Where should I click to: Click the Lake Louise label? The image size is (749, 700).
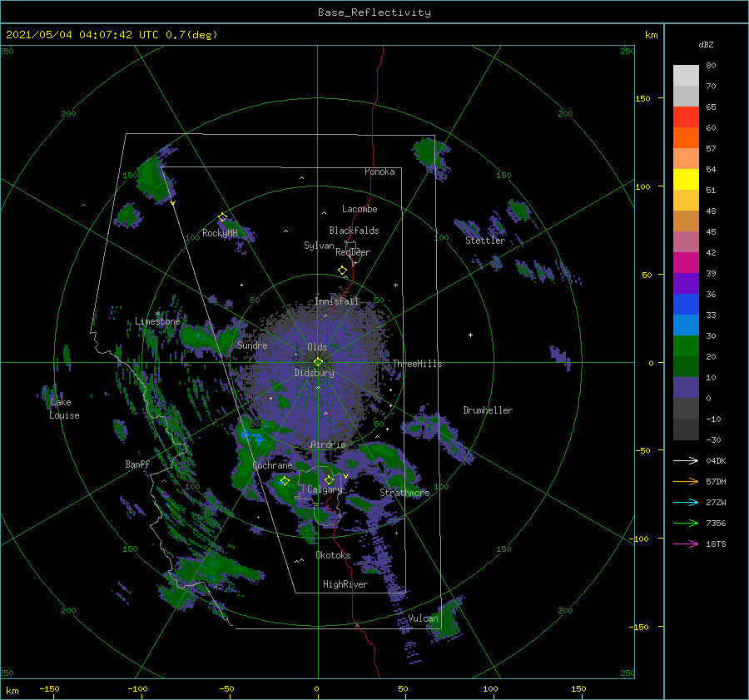(x=64, y=409)
